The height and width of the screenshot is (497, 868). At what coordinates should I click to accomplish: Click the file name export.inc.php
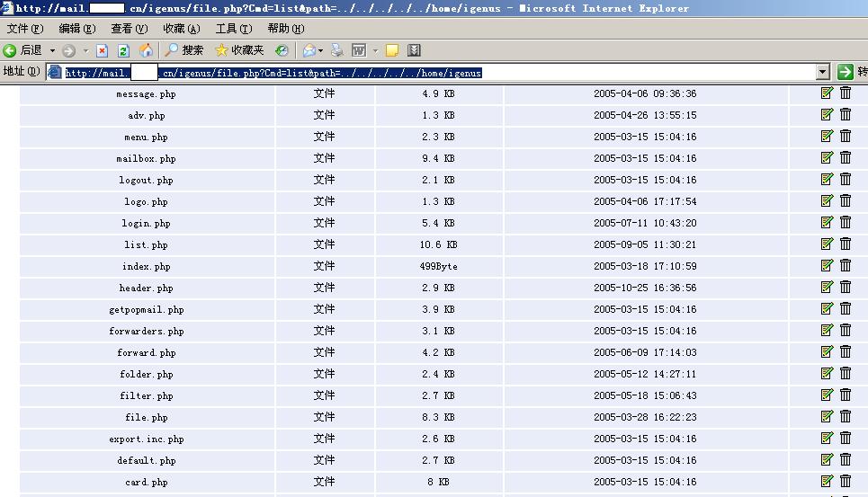146,439
